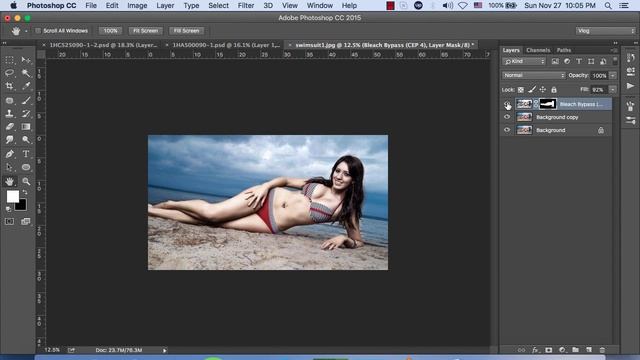Screen dimensions: 640x360
Task: Select the Crop tool
Action: [9, 86]
